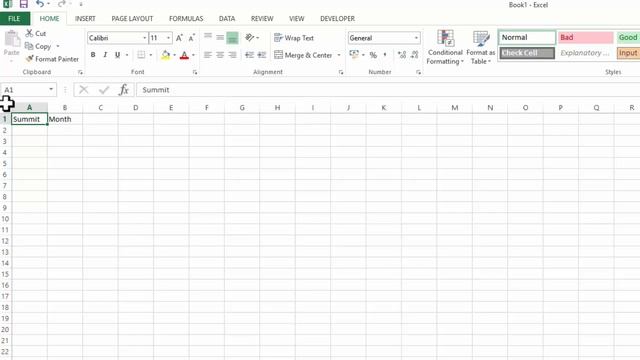Click the Undo arrow icon
Viewport: 640px width, 360px height.
(40, 4)
